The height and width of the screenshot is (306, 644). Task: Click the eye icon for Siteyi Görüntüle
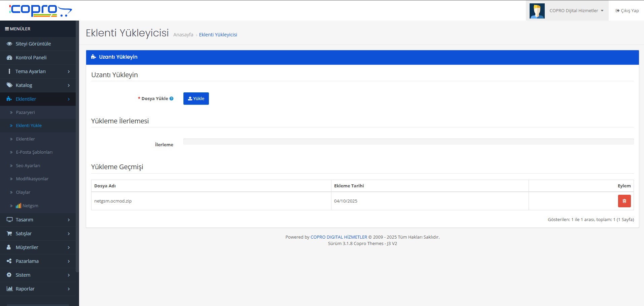tap(9, 44)
